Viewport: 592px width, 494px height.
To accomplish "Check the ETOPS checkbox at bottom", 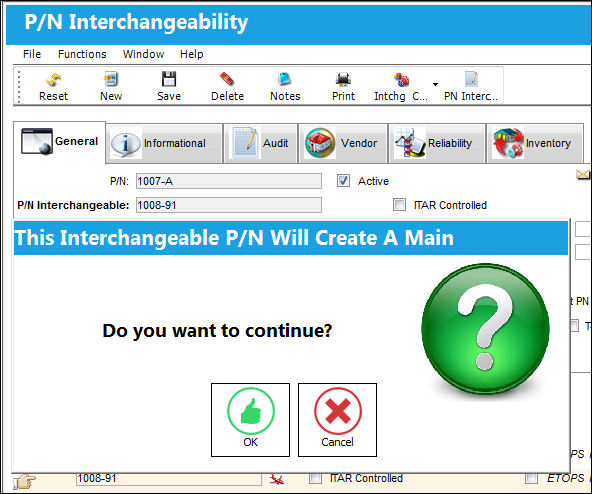I will click(x=531, y=478).
